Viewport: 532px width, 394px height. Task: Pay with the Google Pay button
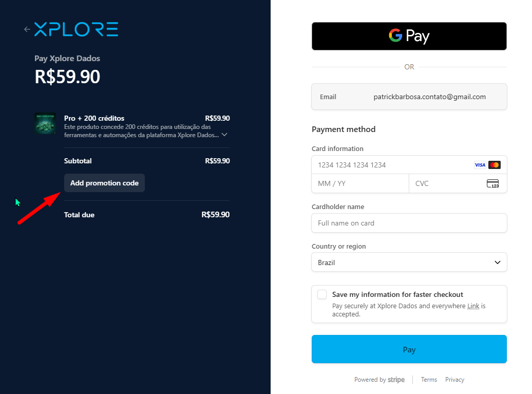pos(409,36)
